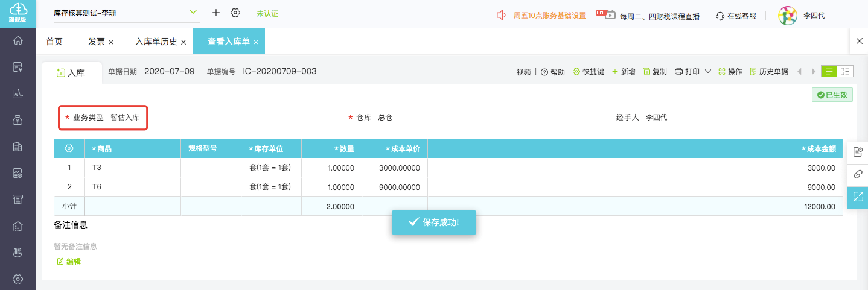
Task: Click the 新增 new document button
Action: (624, 72)
